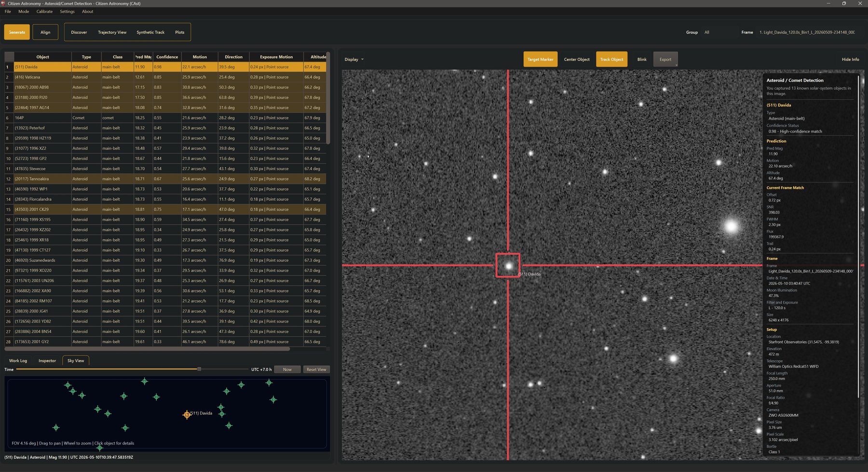
Task: Open the Export dropdown button
Action: [665, 59]
